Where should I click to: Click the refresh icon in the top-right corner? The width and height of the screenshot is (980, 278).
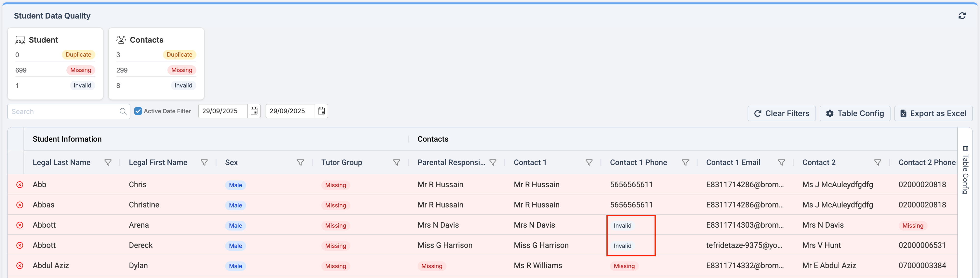pyautogui.click(x=962, y=16)
